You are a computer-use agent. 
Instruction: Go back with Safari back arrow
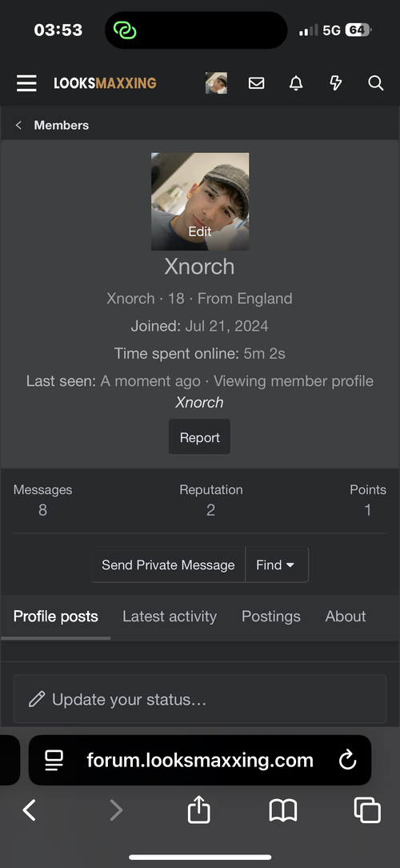pyautogui.click(x=30, y=810)
